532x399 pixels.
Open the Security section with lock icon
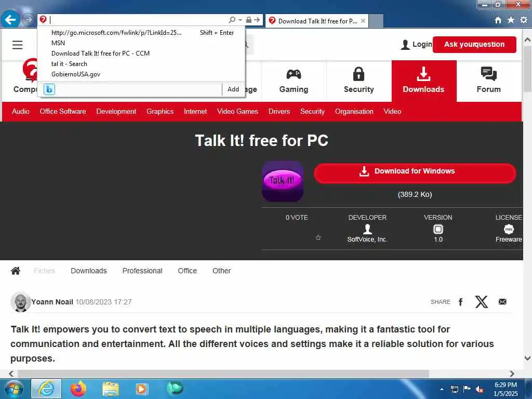358,81
